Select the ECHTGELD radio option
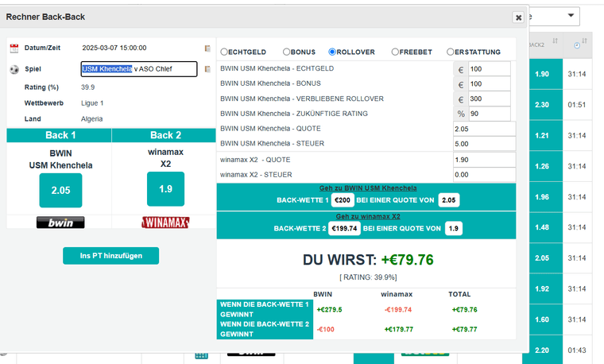The width and height of the screenshot is (604, 364). point(224,52)
